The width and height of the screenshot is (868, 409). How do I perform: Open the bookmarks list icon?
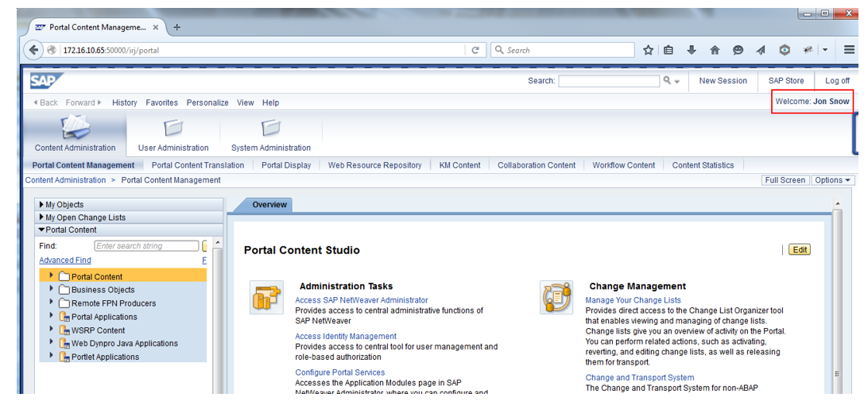(x=668, y=50)
